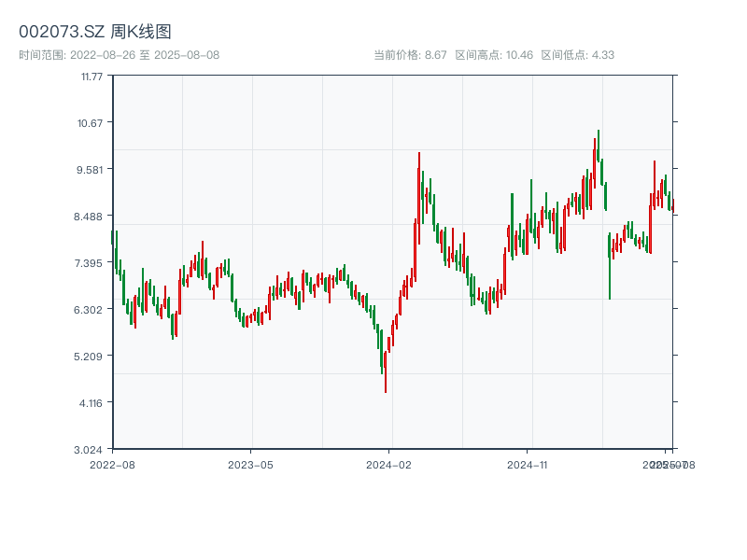Image resolution: width=747 pixels, height=560 pixels.
Task: Click the 6.302 y-axis label
Action: [x=92, y=309]
